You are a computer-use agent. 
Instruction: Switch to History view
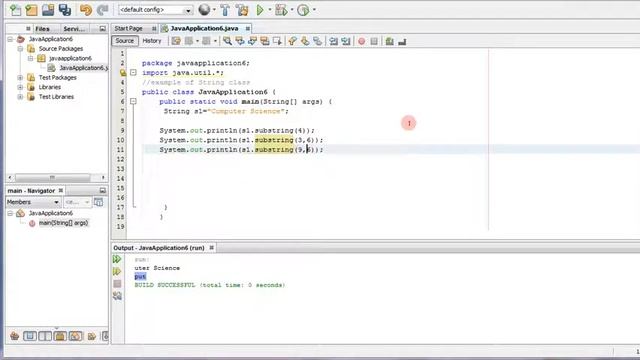point(152,41)
